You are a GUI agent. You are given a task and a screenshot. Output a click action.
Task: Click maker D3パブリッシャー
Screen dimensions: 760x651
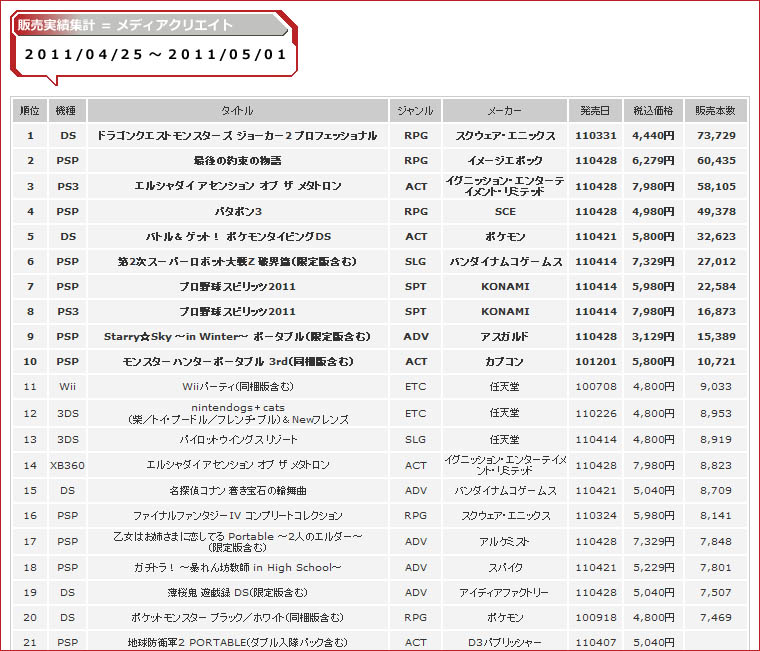coord(505,643)
